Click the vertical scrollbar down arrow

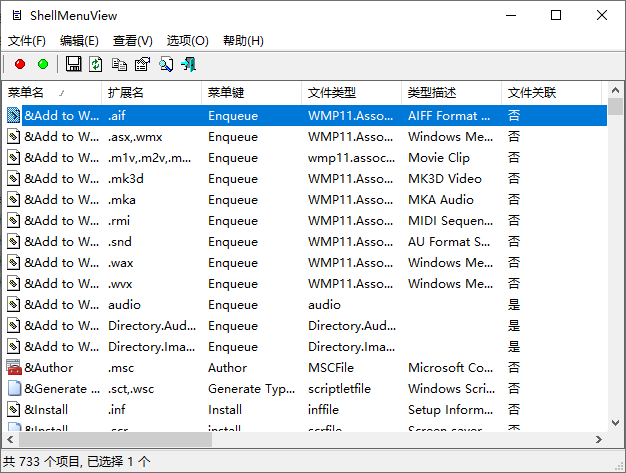[615, 423]
